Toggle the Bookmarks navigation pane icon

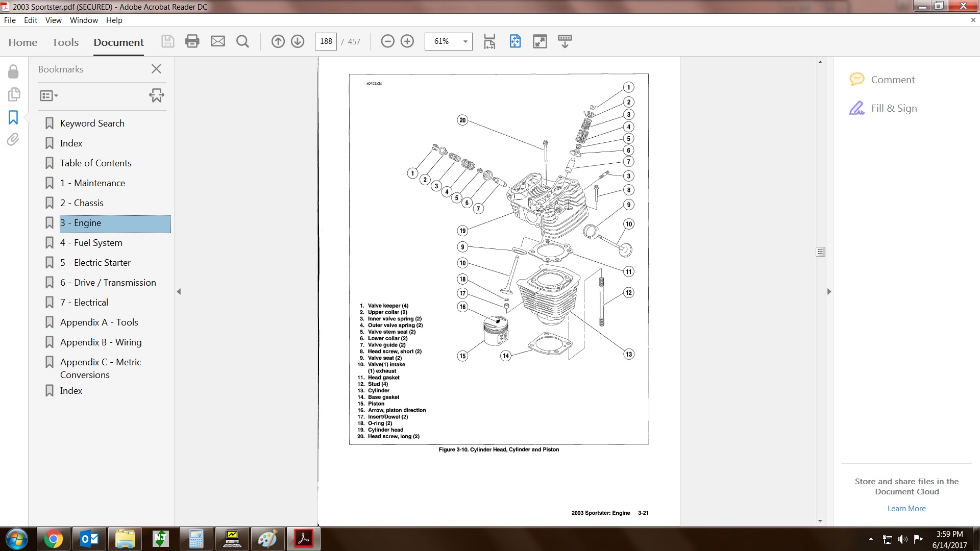coord(13,117)
